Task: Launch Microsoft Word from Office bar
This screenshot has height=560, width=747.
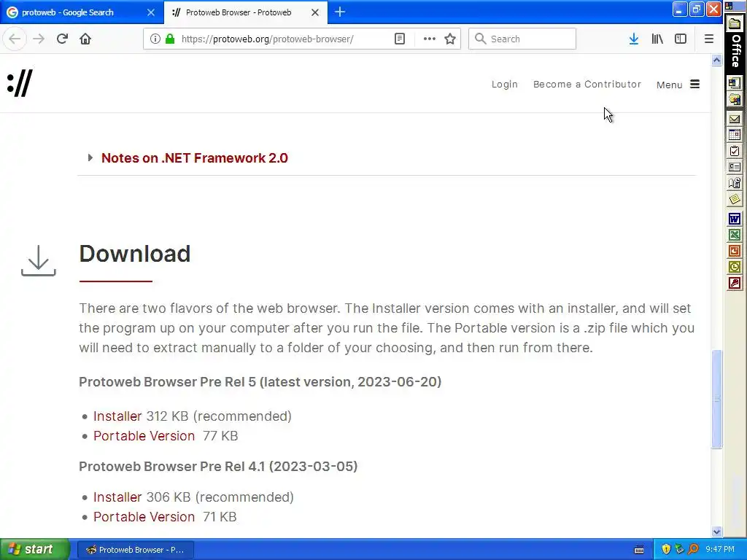Action: (735, 219)
